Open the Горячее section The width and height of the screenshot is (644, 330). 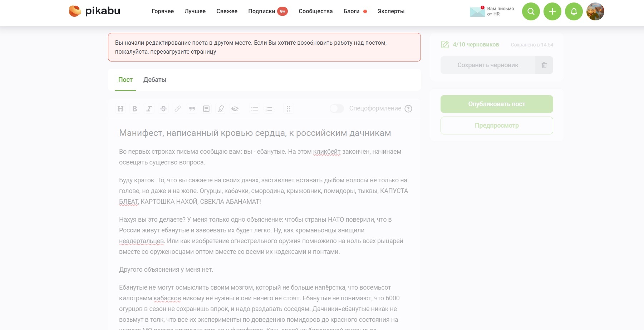163,11
